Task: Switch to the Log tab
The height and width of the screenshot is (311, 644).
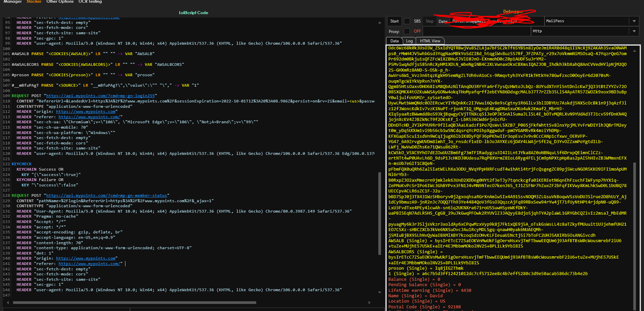Action: click(410, 41)
